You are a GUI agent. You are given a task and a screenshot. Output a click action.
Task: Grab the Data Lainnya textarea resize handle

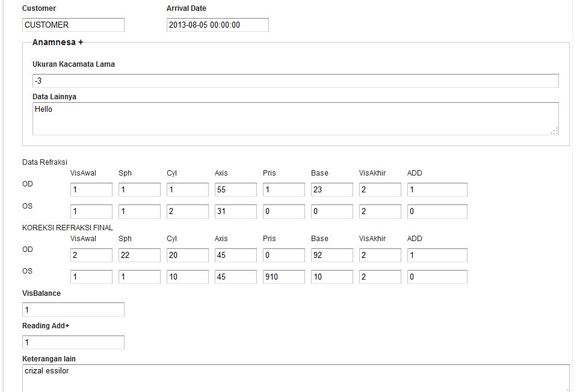pyautogui.click(x=555, y=131)
